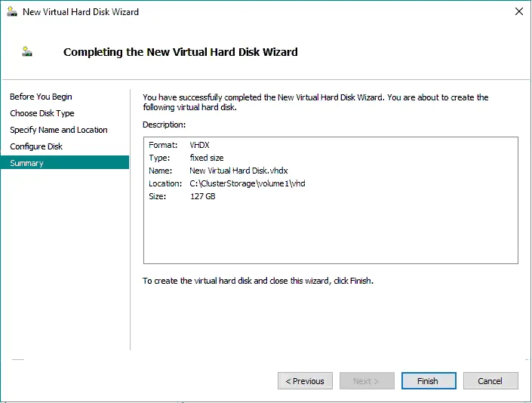Click the VHDX format value

click(x=200, y=145)
